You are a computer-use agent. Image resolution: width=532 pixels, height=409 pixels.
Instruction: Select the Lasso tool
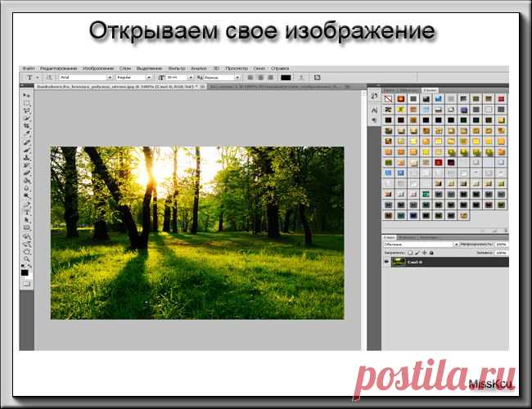tap(26, 110)
